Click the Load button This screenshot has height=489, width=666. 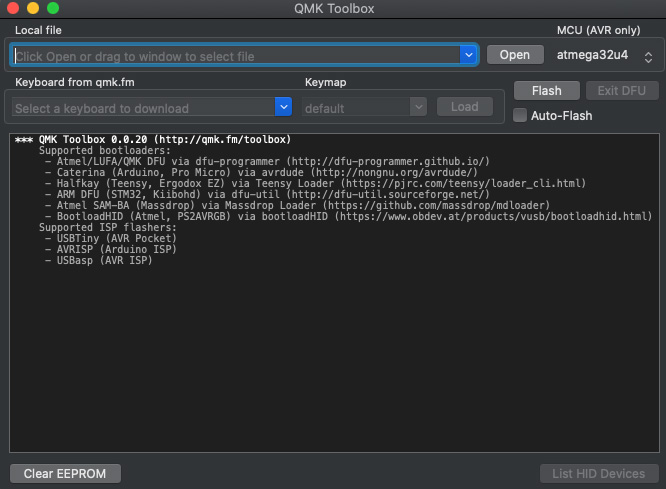coord(465,107)
